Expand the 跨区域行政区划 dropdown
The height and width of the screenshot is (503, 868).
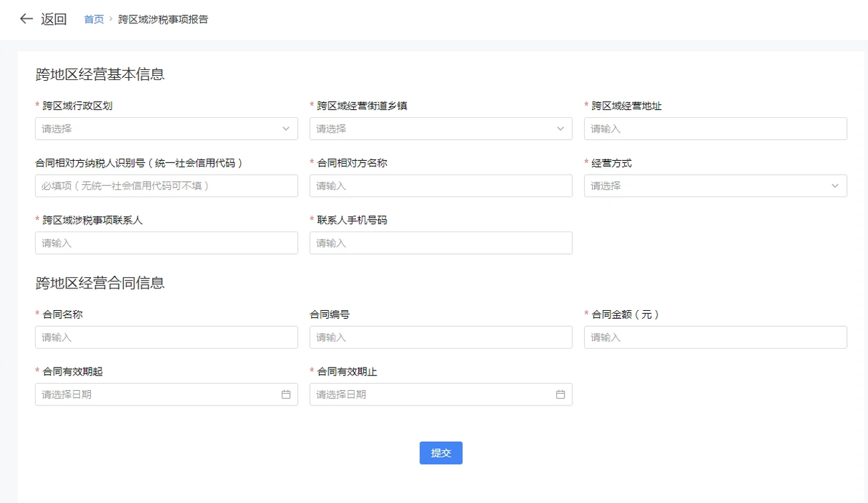pos(166,129)
